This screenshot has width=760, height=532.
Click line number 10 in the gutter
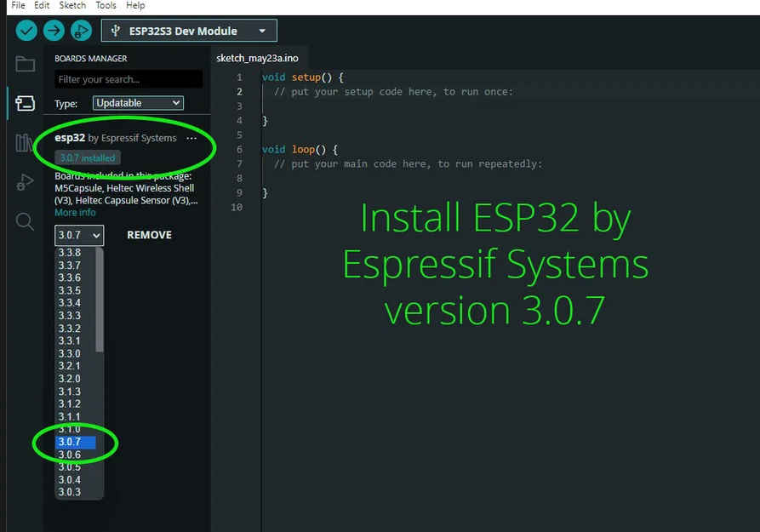[x=237, y=207]
